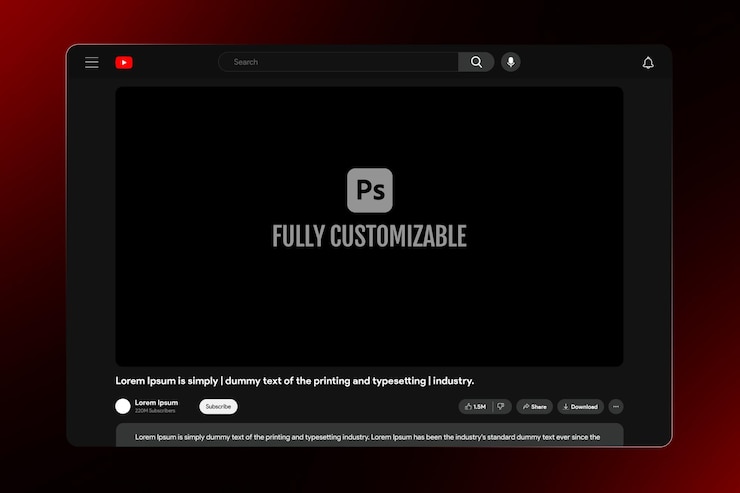Focus the Search input field
The width and height of the screenshot is (740, 493).
click(338, 62)
